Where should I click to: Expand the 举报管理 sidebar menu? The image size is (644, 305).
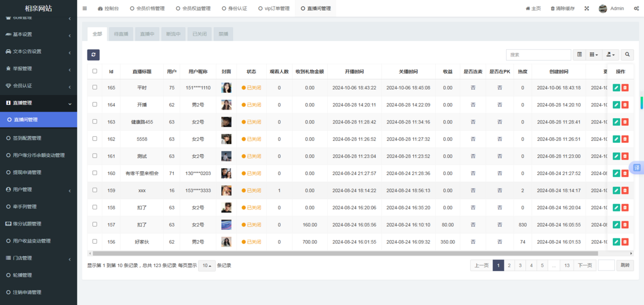point(38,69)
